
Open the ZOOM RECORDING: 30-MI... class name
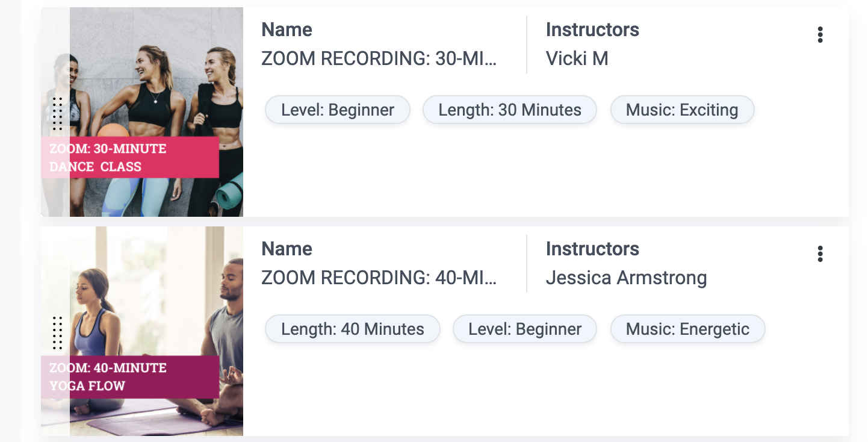[x=379, y=59]
